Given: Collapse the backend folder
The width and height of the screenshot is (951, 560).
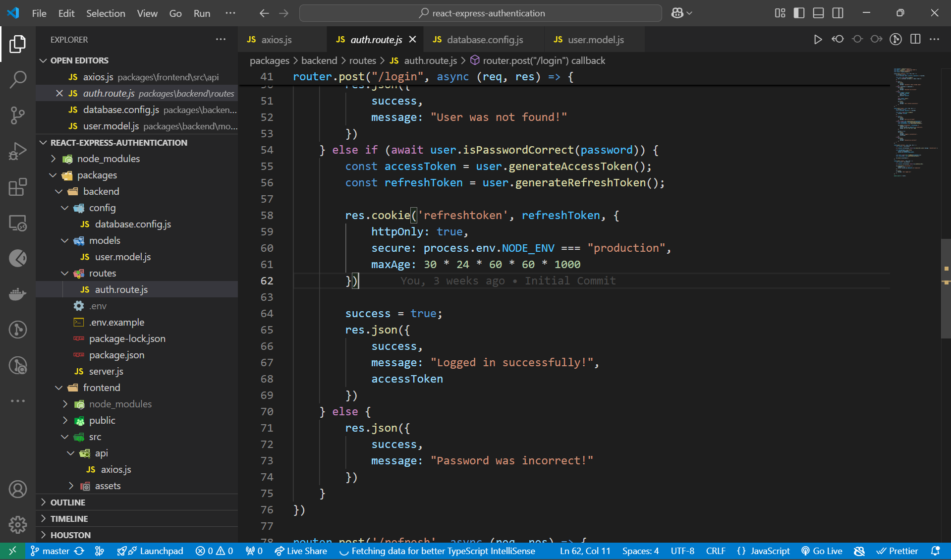Looking at the screenshot, I should pos(137,191).
